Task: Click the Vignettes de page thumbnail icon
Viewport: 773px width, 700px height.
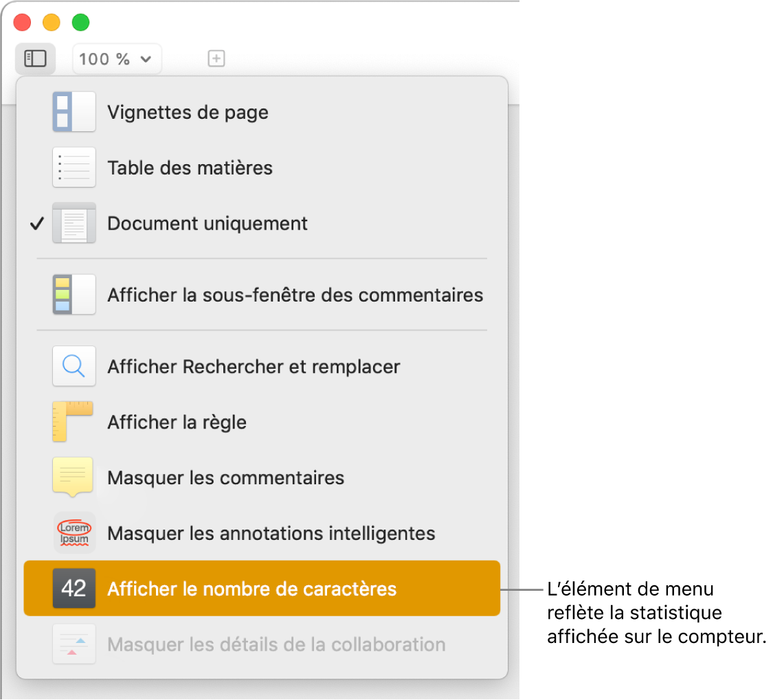Action: click(74, 112)
